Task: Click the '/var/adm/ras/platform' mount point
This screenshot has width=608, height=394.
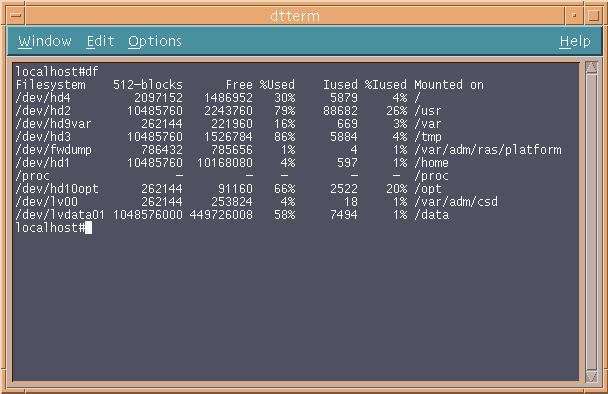Action: (487, 150)
